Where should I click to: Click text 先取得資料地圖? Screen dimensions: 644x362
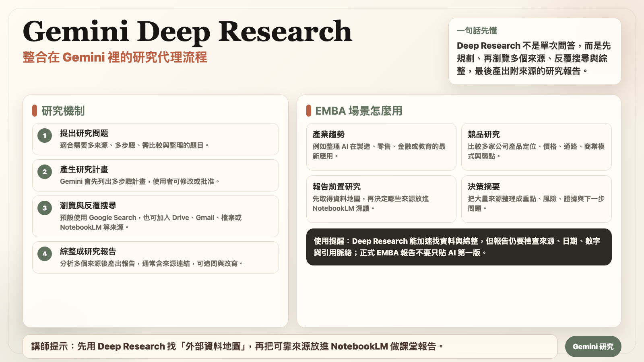pyautogui.click(x=371, y=204)
